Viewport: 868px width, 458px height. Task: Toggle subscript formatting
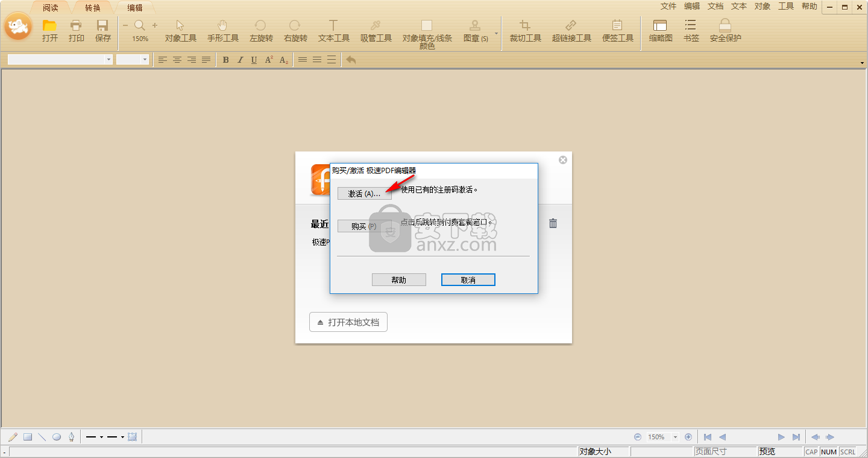[x=283, y=60]
